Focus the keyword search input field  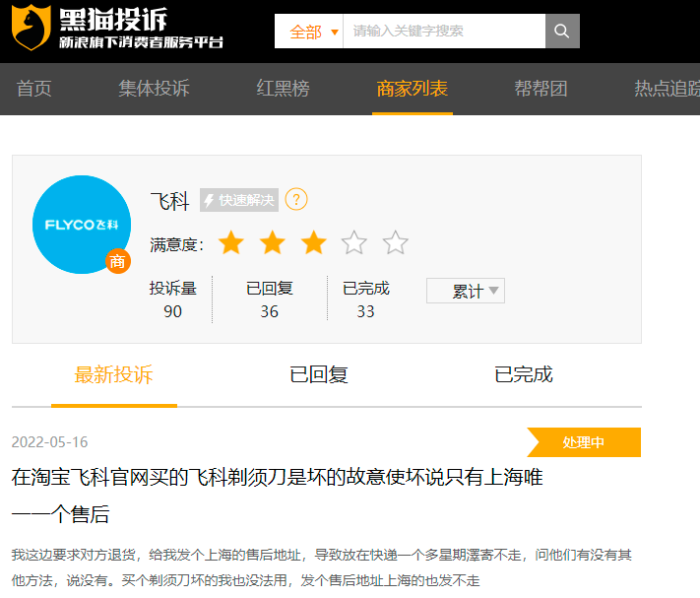pos(444,32)
